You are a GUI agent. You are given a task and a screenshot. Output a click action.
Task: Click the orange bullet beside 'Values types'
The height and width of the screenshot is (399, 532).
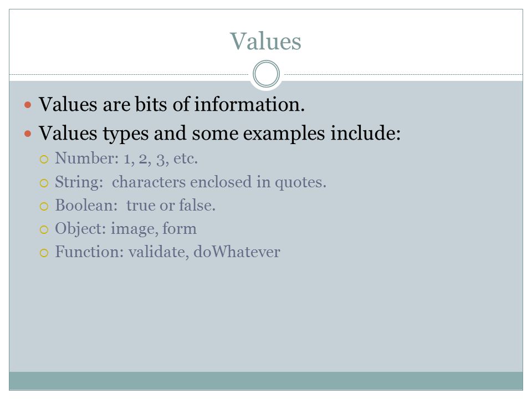[x=28, y=134]
